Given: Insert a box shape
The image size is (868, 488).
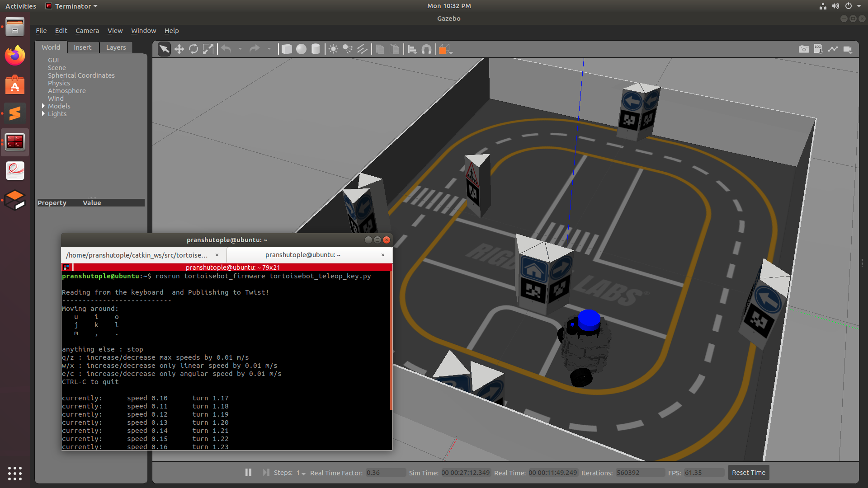Looking at the screenshot, I should [x=287, y=49].
